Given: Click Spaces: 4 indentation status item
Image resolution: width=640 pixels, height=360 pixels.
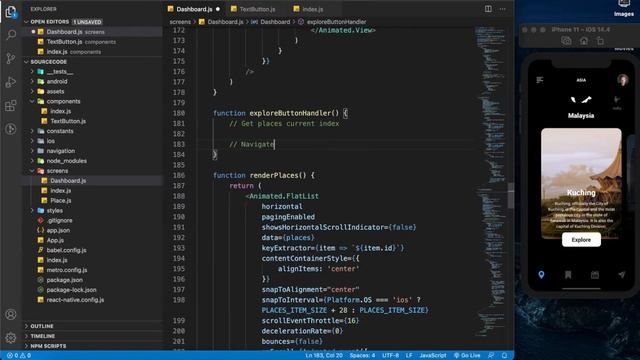Looking at the screenshot, I should pyautogui.click(x=362, y=356).
